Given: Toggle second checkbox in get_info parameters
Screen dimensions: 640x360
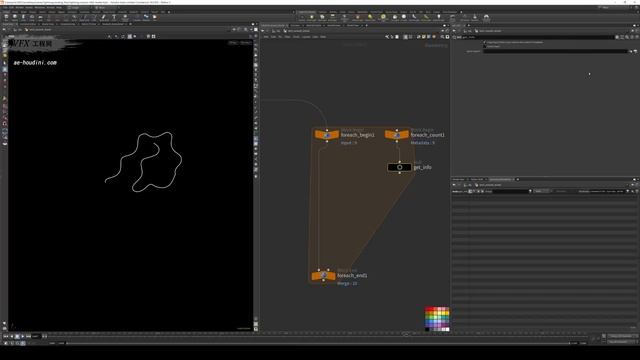Looking at the screenshot, I should (485, 46).
